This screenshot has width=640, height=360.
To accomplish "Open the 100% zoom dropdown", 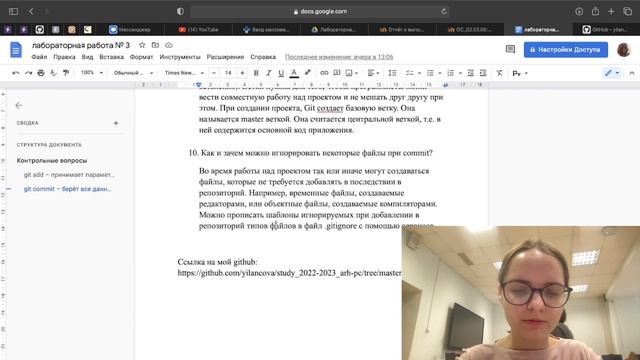I will (x=91, y=73).
